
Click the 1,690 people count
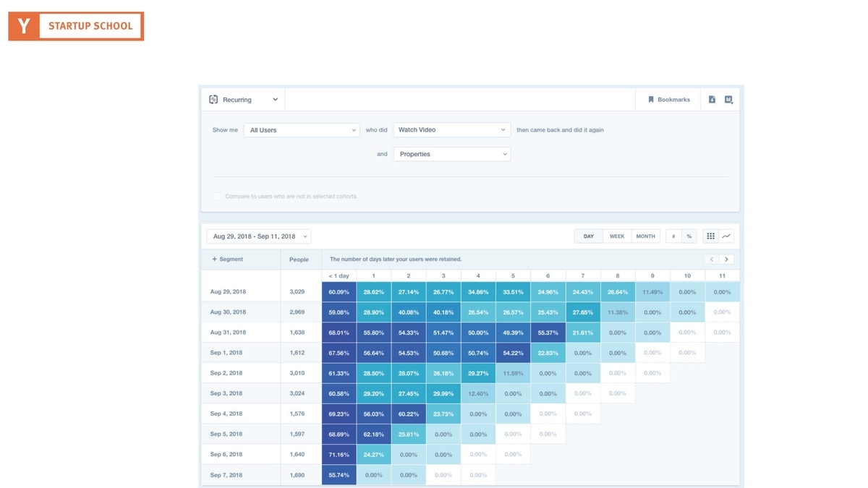[x=298, y=475]
